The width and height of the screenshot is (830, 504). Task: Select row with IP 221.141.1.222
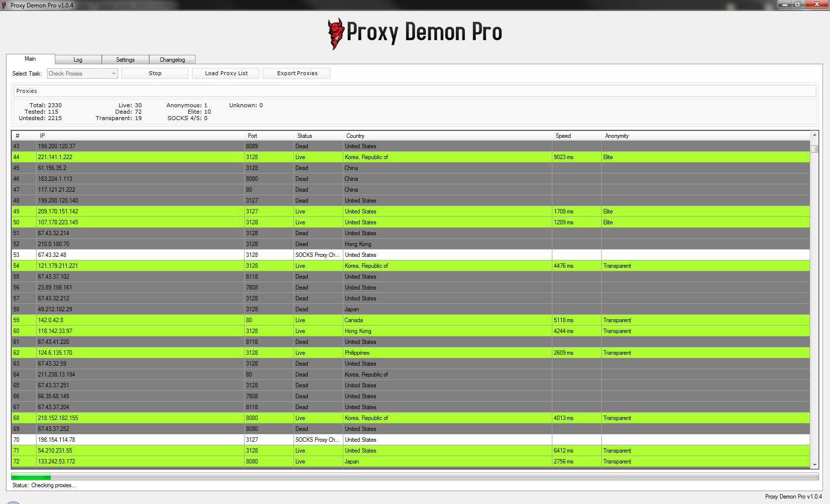pos(411,157)
